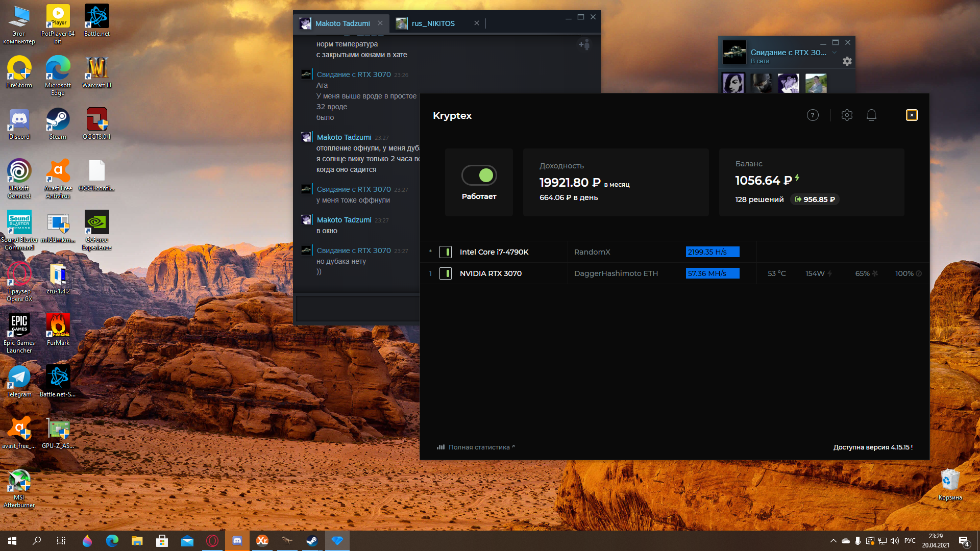Toggle NVIDIA RTX 3070 mining switch
Viewport: 980px width, 551px height.
(x=446, y=273)
